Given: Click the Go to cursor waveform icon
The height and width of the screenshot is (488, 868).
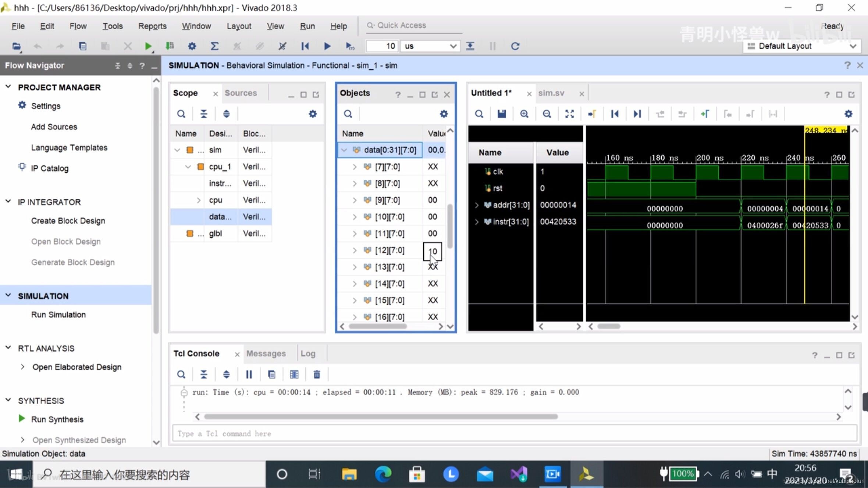Looking at the screenshot, I should [x=592, y=114].
